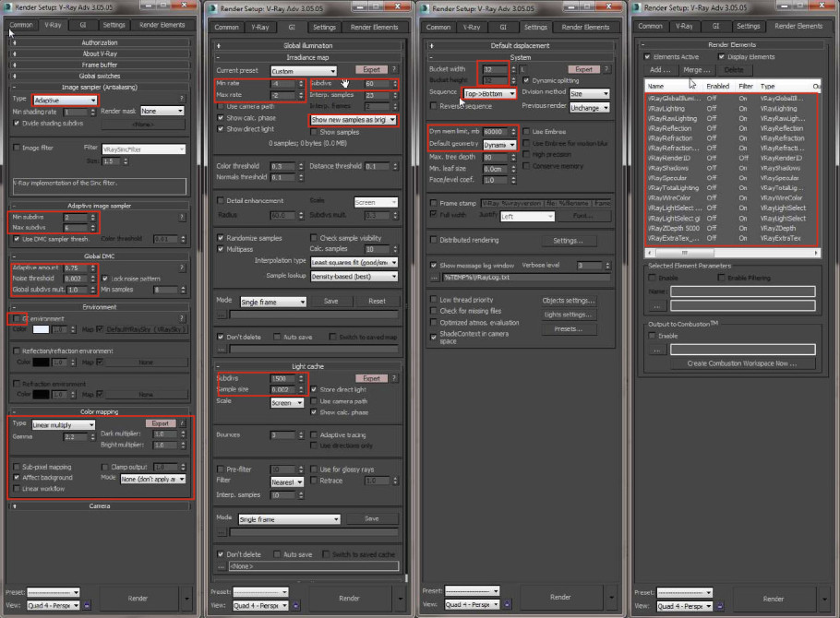This screenshot has height=618, width=840.
Task: Click the Expert button in Color mapping
Action: coord(161,423)
